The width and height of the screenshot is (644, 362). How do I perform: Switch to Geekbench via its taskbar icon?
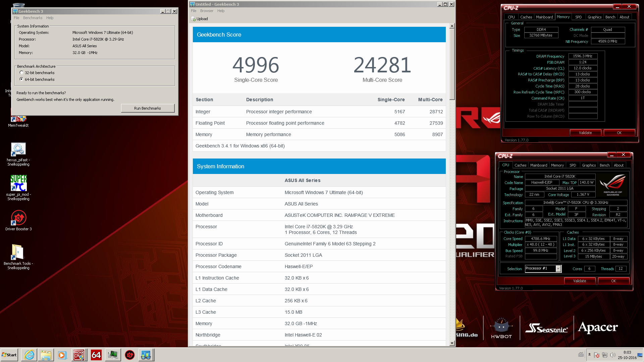coord(146,355)
